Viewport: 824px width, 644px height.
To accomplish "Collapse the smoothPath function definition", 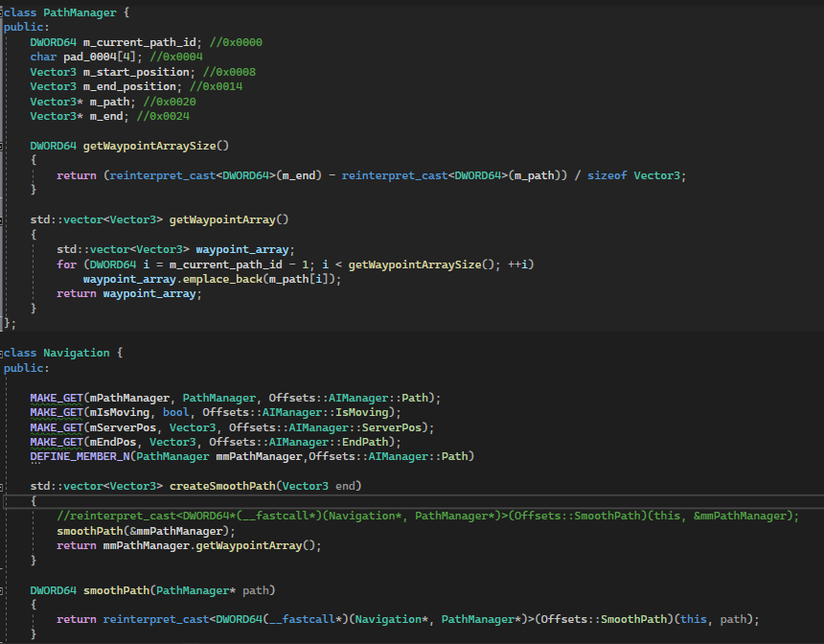I will 3,590.
